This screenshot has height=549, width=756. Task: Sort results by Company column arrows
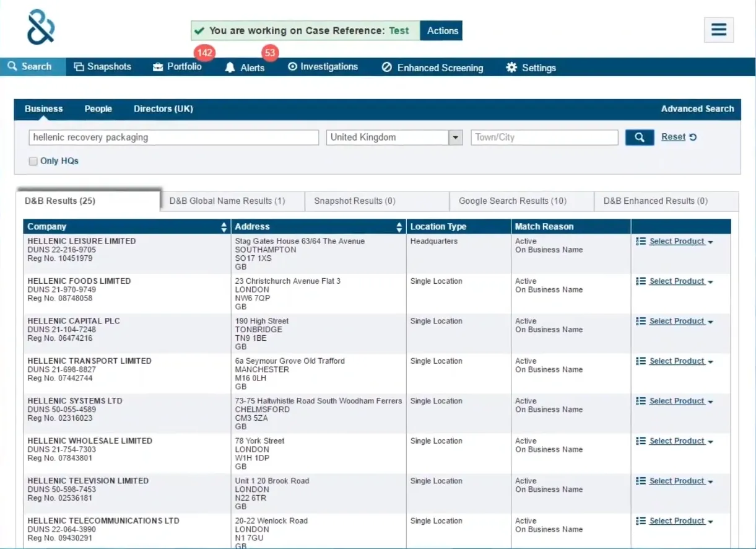tap(224, 227)
